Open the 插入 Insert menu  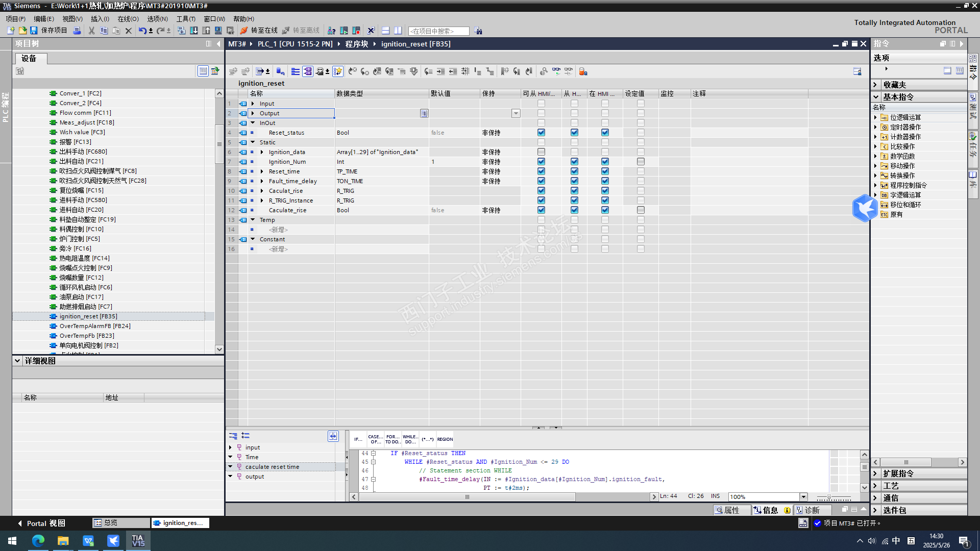(x=100, y=19)
